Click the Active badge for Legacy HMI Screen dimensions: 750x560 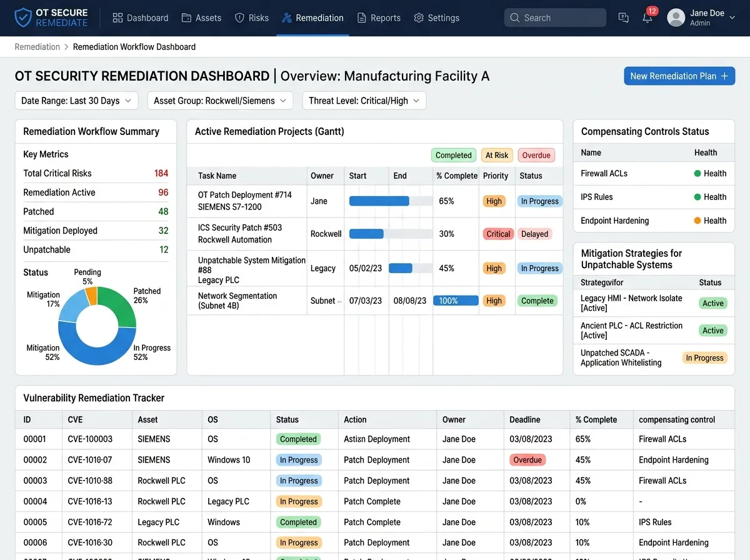(x=713, y=303)
